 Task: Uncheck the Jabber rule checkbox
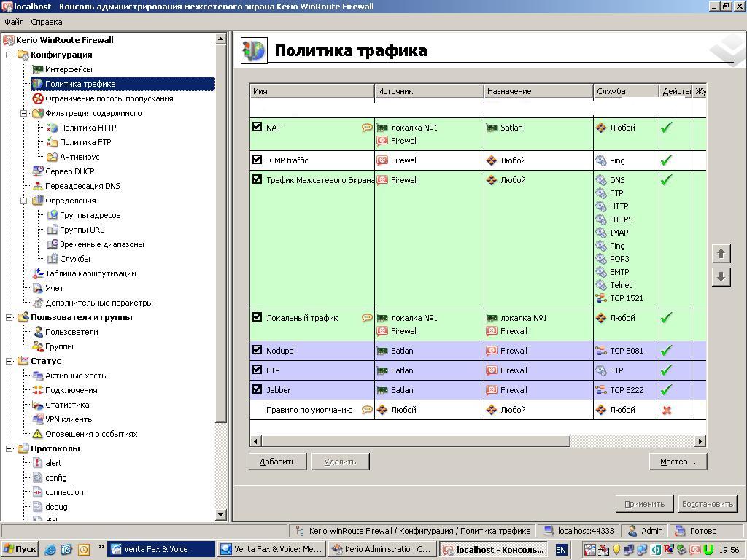(258, 389)
